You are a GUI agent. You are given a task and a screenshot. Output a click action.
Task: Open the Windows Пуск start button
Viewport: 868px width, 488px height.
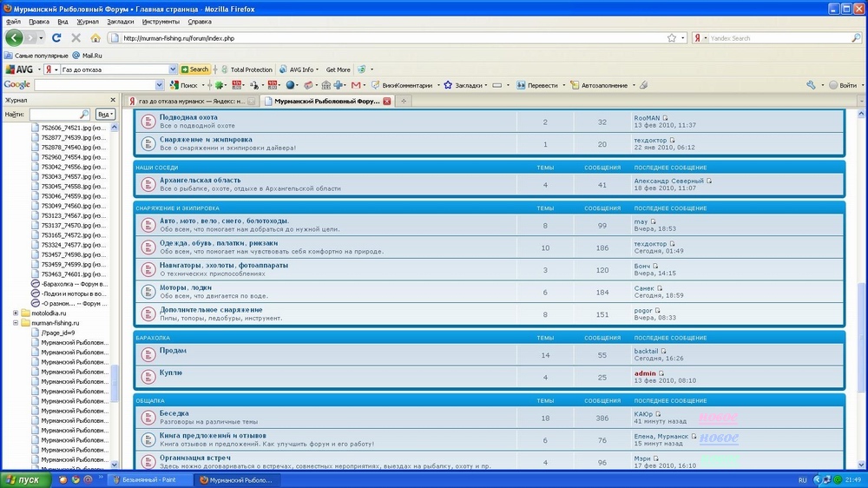point(24,479)
